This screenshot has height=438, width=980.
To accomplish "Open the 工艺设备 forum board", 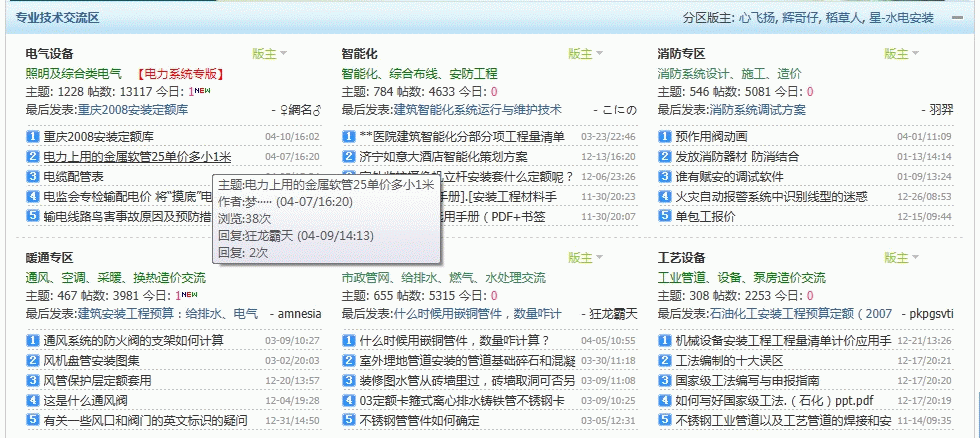I will point(681,257).
